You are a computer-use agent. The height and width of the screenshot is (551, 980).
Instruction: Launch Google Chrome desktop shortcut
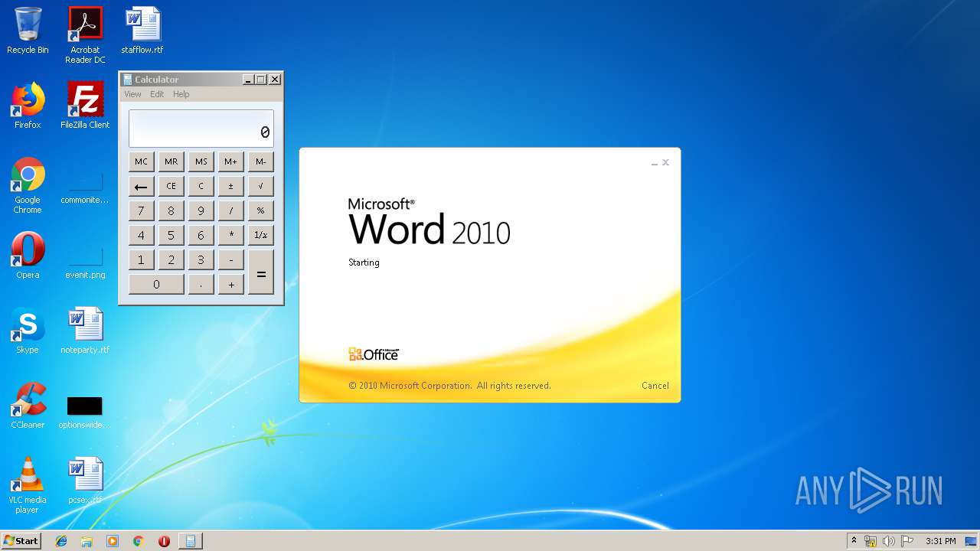point(28,185)
